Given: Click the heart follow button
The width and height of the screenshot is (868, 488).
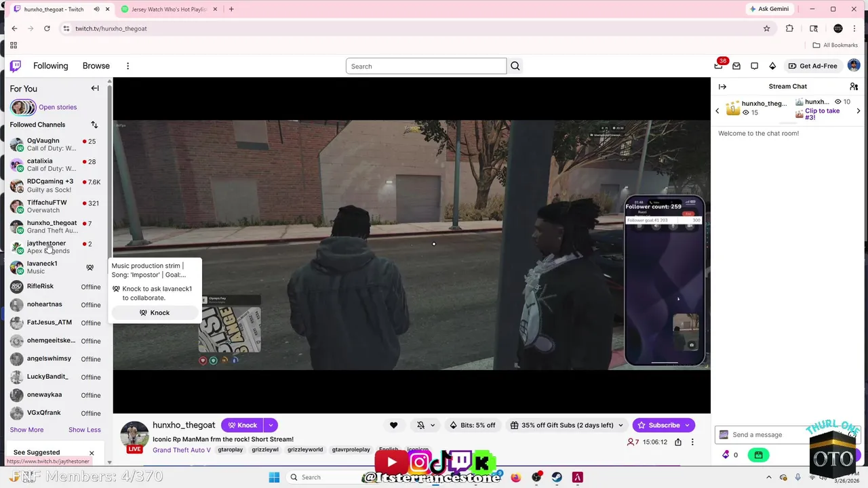Looking at the screenshot, I should 393,425.
